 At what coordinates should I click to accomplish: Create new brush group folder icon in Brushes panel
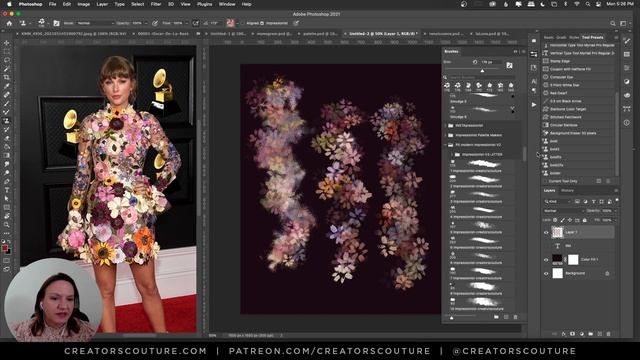click(496, 317)
